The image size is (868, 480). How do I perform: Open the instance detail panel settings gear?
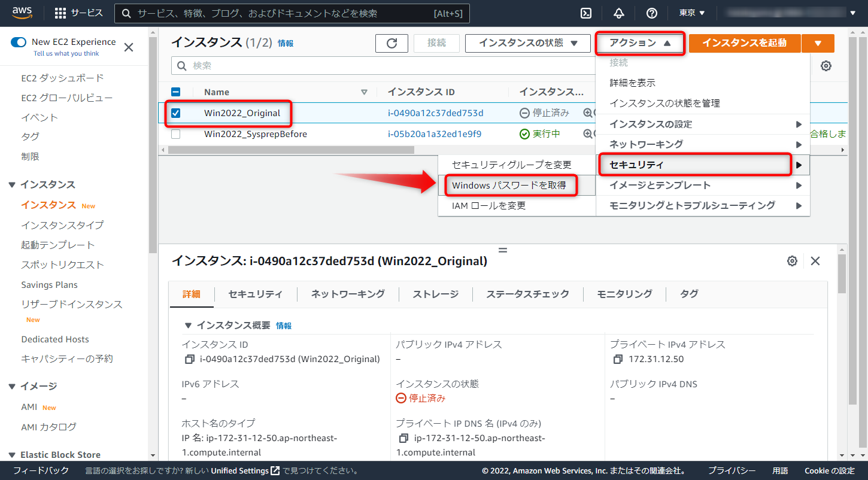[792, 261]
